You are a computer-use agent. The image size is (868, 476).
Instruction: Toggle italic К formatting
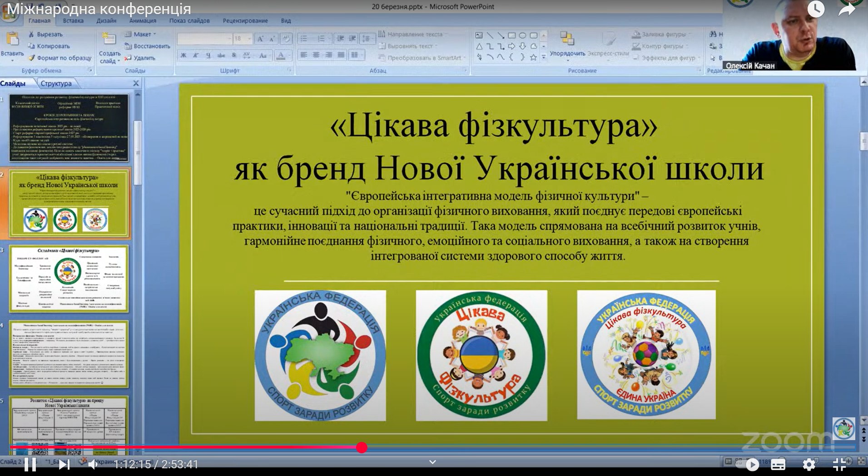[196, 55]
